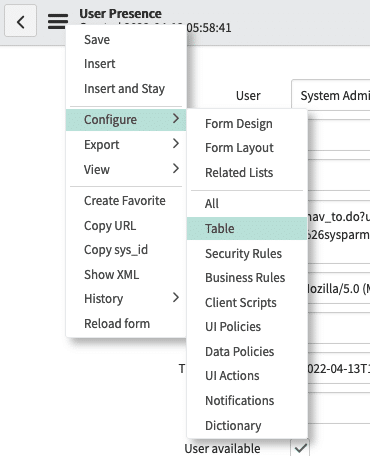Select Client Scripts option
This screenshot has width=370, height=456.
[247, 303]
